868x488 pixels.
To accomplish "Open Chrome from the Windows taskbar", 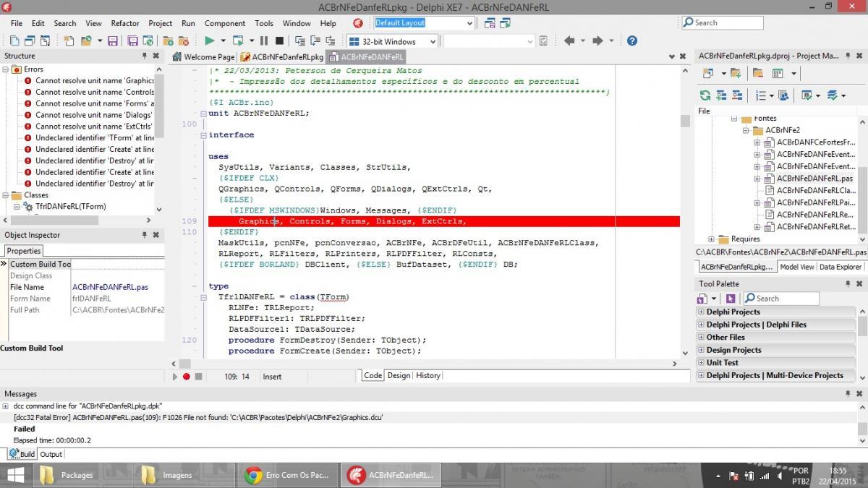I will tap(289, 475).
